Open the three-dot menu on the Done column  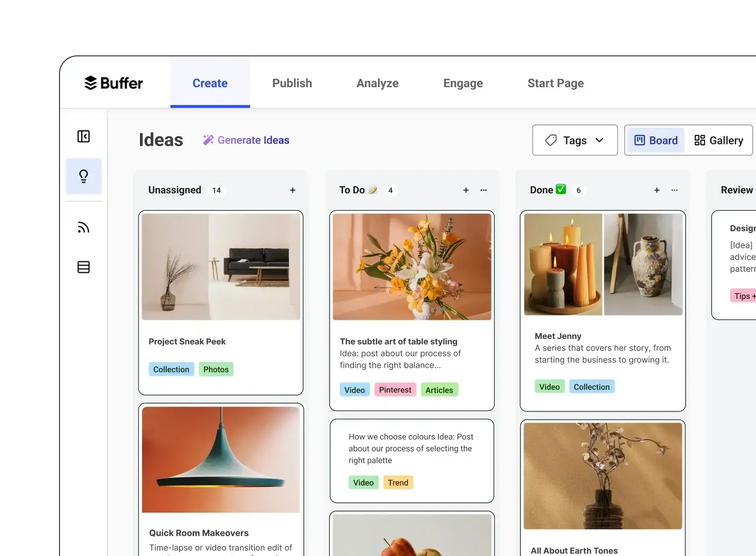click(x=674, y=190)
